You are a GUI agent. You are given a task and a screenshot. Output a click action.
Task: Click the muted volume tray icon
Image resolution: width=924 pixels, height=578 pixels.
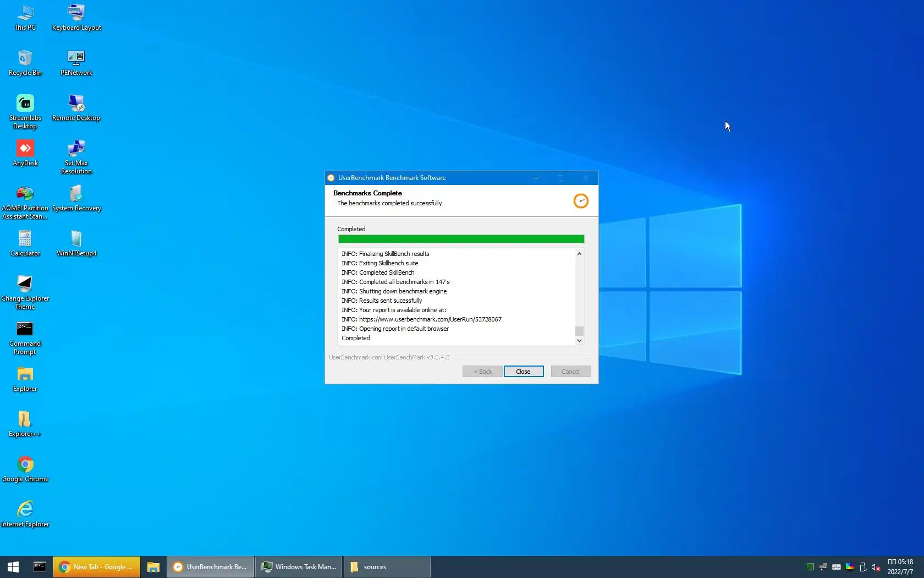[x=876, y=567]
